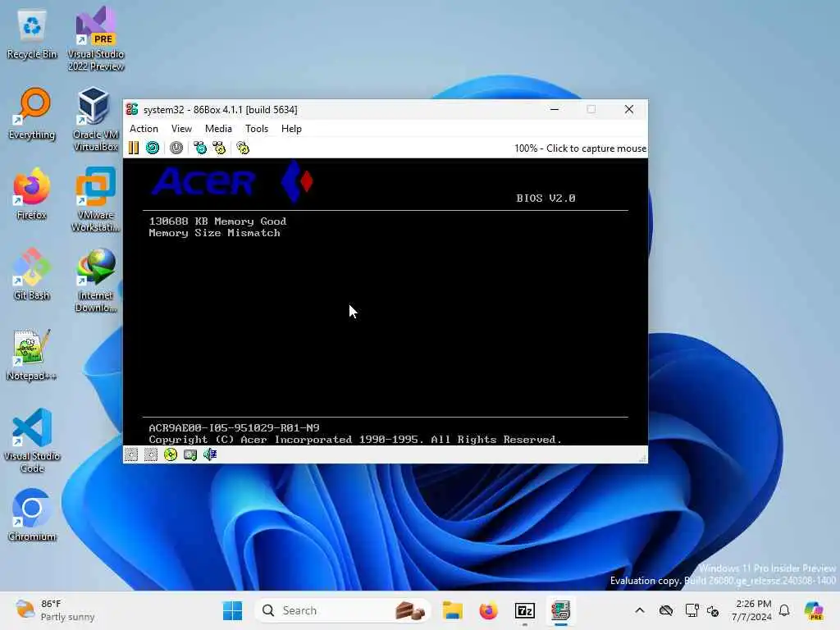Click the 86Box title bar app icon
The image size is (840, 630).
click(x=132, y=109)
